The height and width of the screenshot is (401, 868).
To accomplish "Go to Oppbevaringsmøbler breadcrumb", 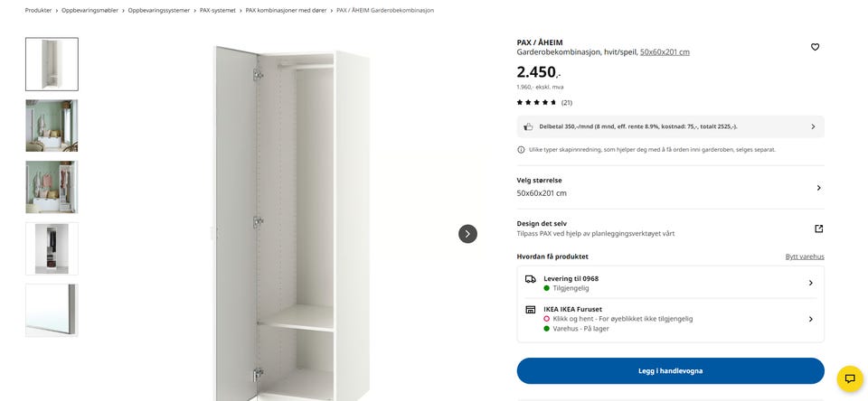I will click(89, 10).
